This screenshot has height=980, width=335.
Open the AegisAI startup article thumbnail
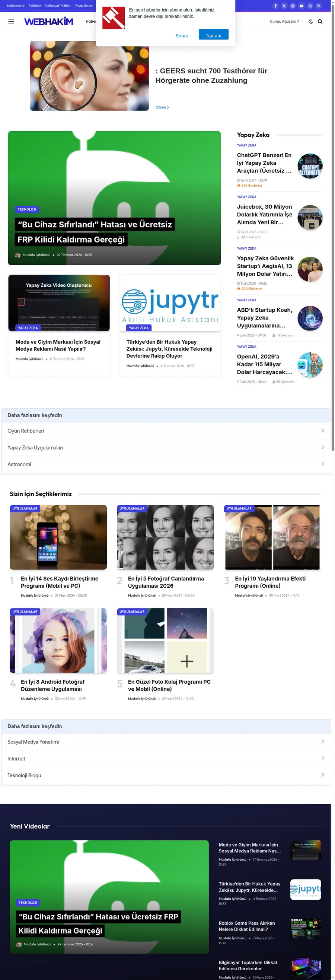click(x=310, y=269)
